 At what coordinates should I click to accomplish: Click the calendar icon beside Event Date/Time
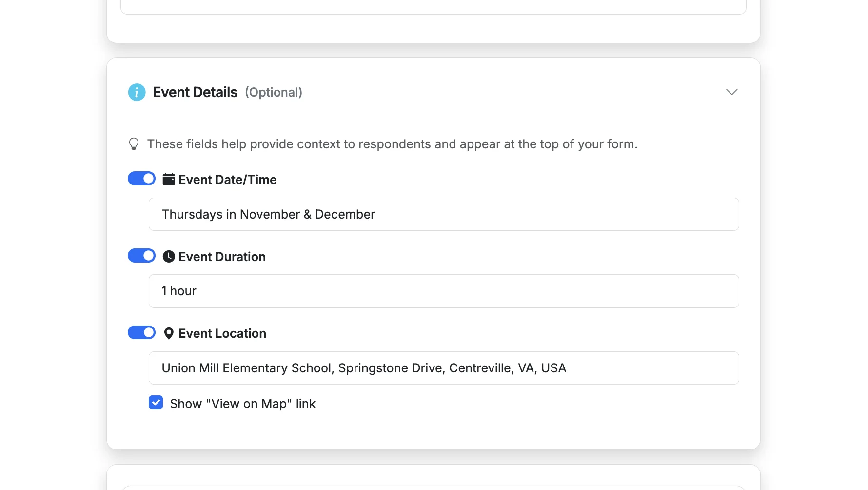click(168, 179)
